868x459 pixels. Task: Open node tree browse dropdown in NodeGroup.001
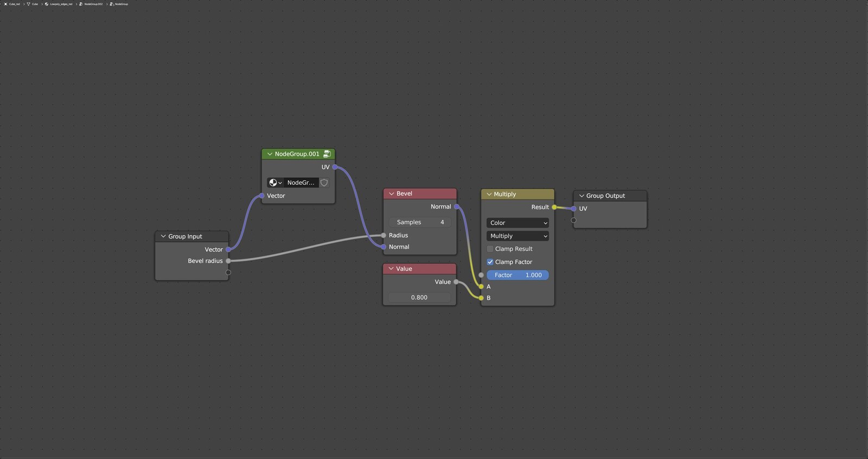pyautogui.click(x=276, y=183)
